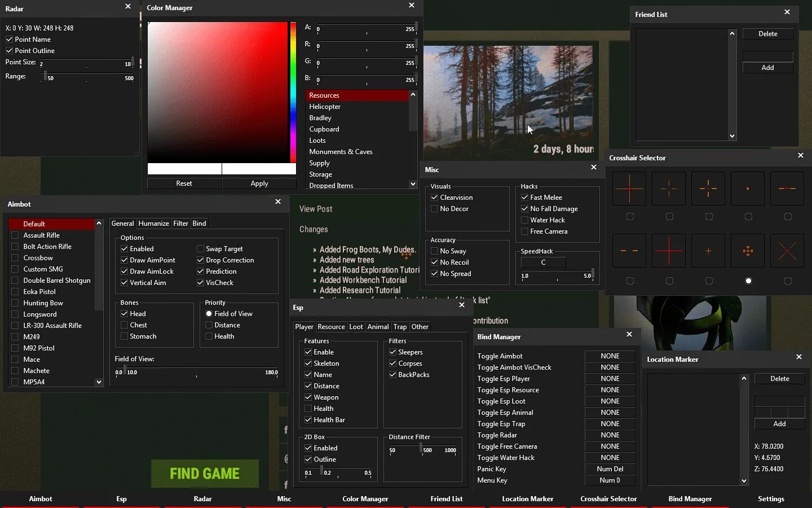Check the Chest bone checkbox
The image size is (812, 508).
pos(124,325)
